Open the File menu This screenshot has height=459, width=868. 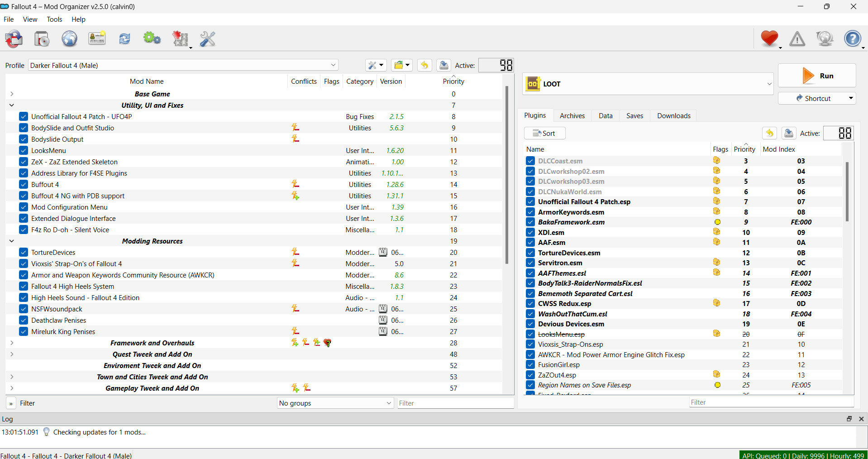pyautogui.click(x=9, y=19)
